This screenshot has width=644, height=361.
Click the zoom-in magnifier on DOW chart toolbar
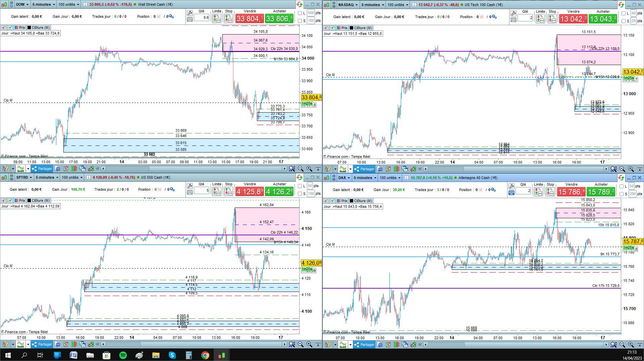309,169
